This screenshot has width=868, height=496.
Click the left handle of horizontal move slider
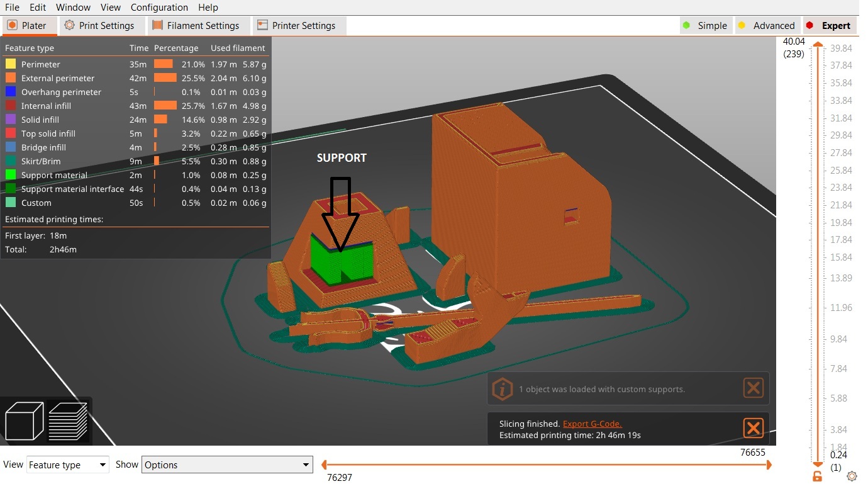(x=325, y=465)
